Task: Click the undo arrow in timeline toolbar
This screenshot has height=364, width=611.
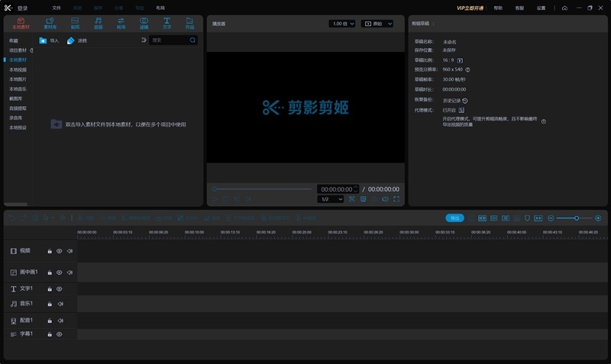Action: 12,218
